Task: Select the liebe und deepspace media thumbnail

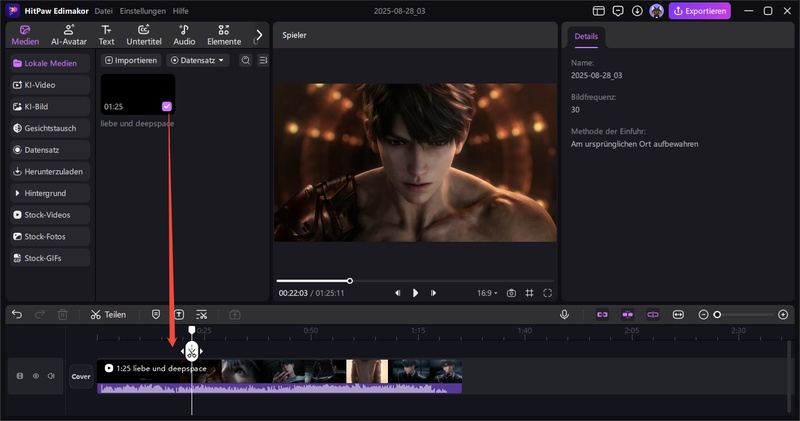Action: click(x=138, y=94)
